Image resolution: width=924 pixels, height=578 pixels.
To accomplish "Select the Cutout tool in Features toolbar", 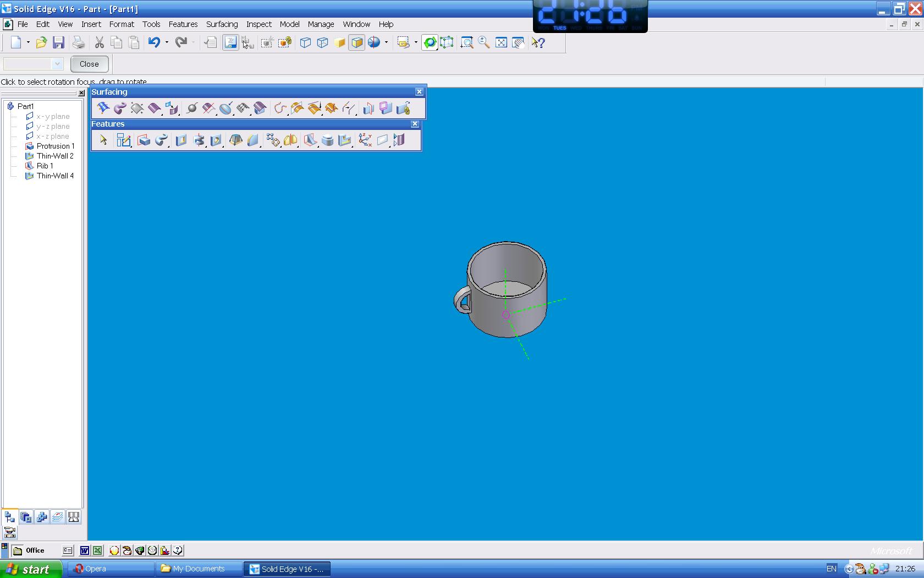I will tap(181, 140).
